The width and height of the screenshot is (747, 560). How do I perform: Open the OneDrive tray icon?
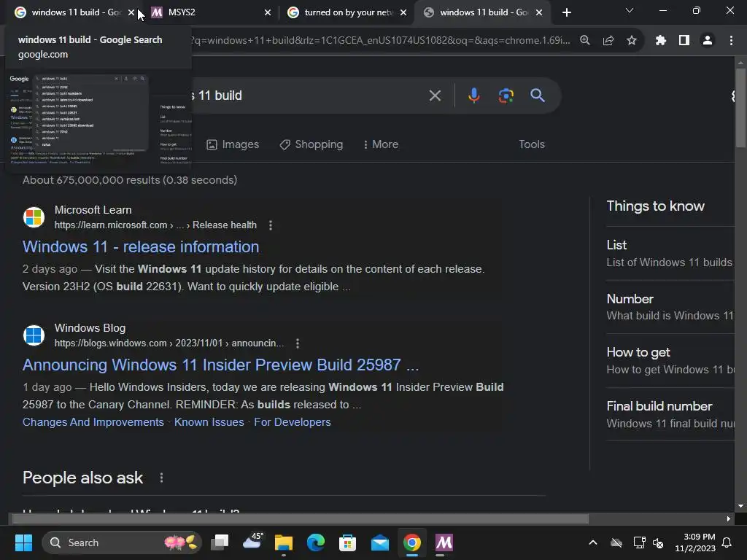point(616,542)
